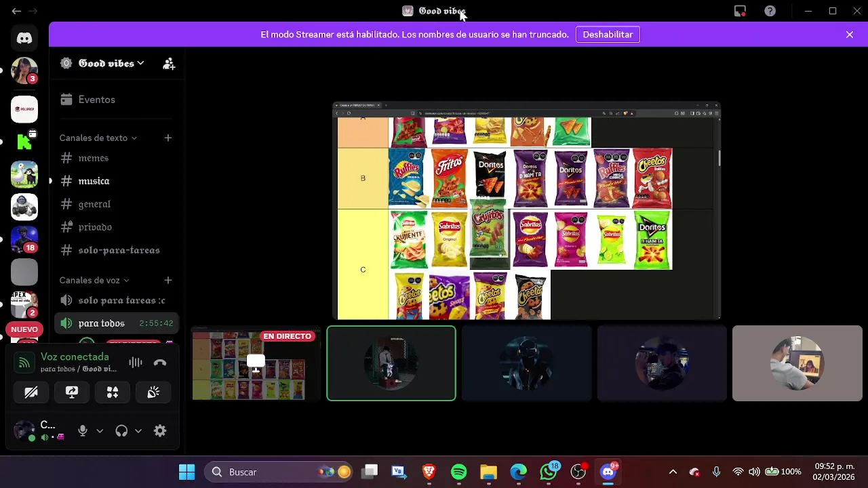Click the shared stream's vertical scrollbar
The width and height of the screenshot is (868, 488).
(x=718, y=159)
